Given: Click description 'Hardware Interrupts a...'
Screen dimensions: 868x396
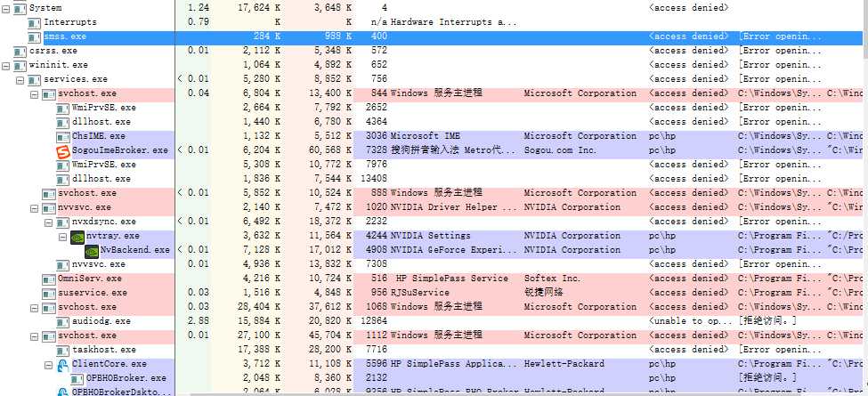Looking at the screenshot, I should [453, 22].
